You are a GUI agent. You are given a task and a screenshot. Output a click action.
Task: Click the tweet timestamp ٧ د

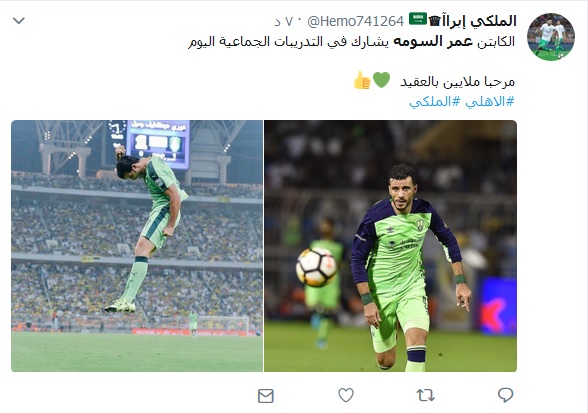pyautogui.click(x=283, y=22)
